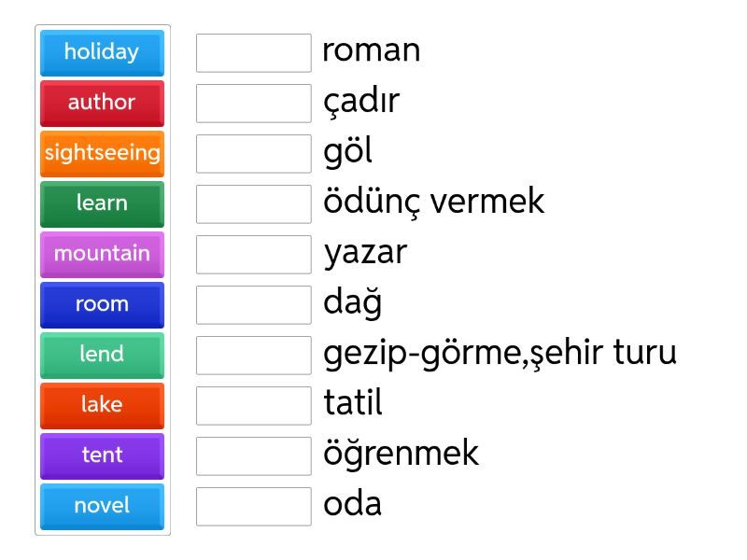Click the blue 'novel' word tile
747x560 pixels.
point(102,506)
